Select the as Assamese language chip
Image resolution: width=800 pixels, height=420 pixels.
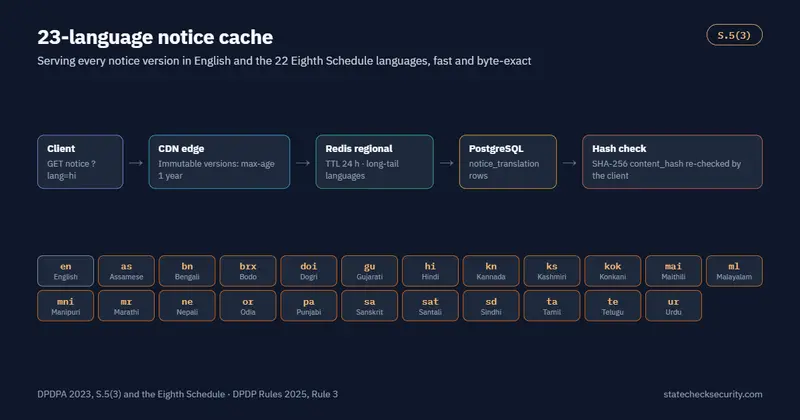(x=126, y=271)
